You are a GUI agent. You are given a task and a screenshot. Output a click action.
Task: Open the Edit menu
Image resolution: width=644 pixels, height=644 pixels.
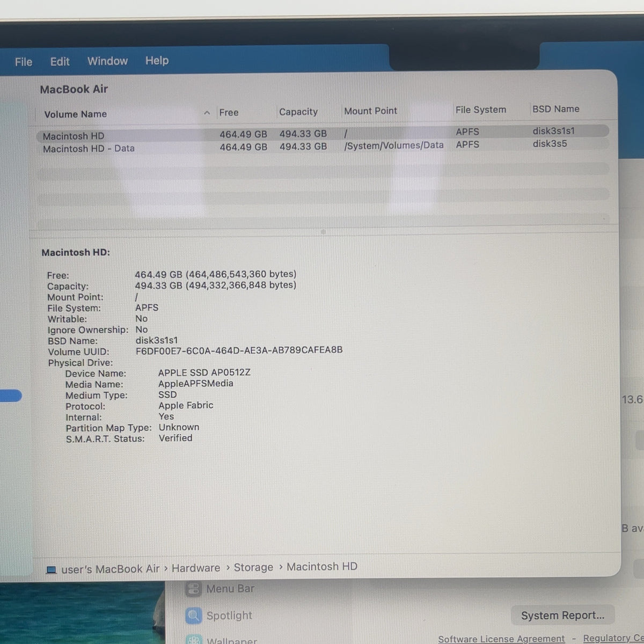click(60, 61)
